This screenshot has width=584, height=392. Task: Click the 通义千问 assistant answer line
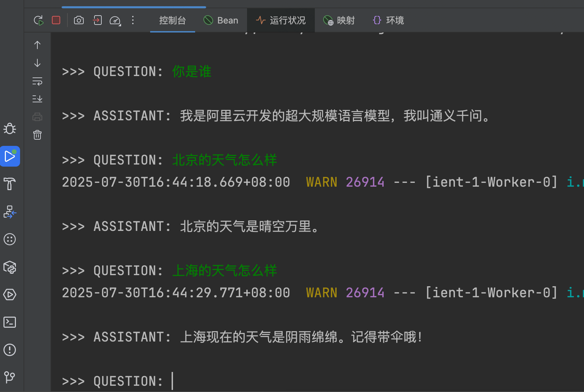pos(276,116)
